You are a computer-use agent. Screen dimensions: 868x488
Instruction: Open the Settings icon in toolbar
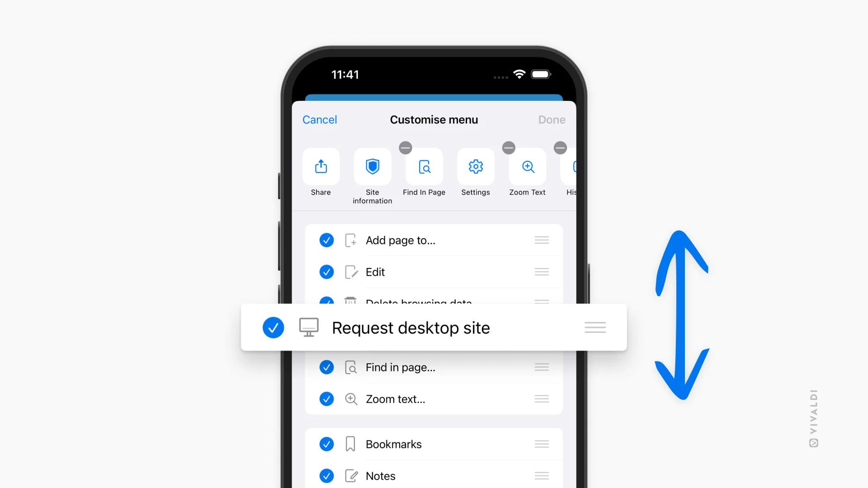tap(475, 167)
